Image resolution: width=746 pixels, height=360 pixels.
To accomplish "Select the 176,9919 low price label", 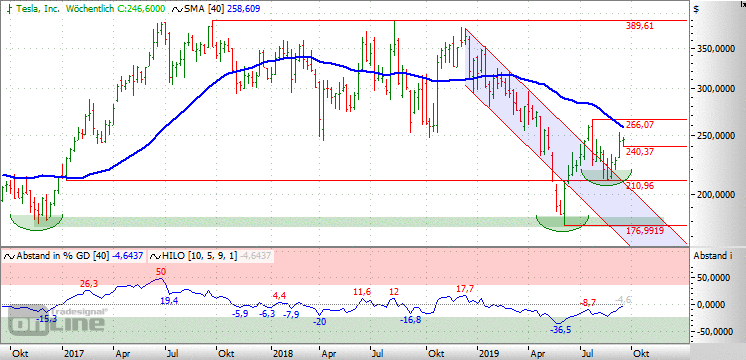I will [645, 231].
